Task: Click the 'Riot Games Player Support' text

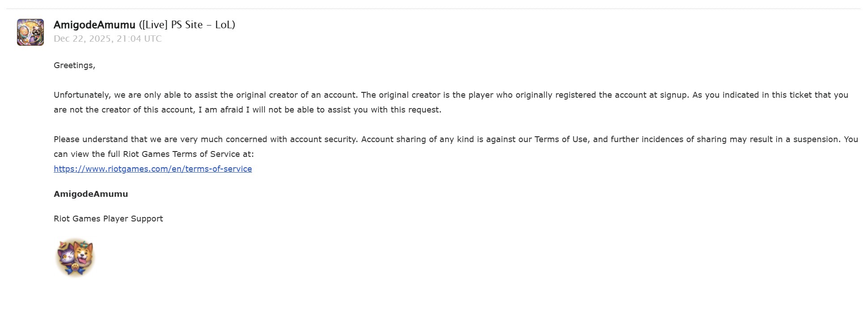Action: [108, 219]
